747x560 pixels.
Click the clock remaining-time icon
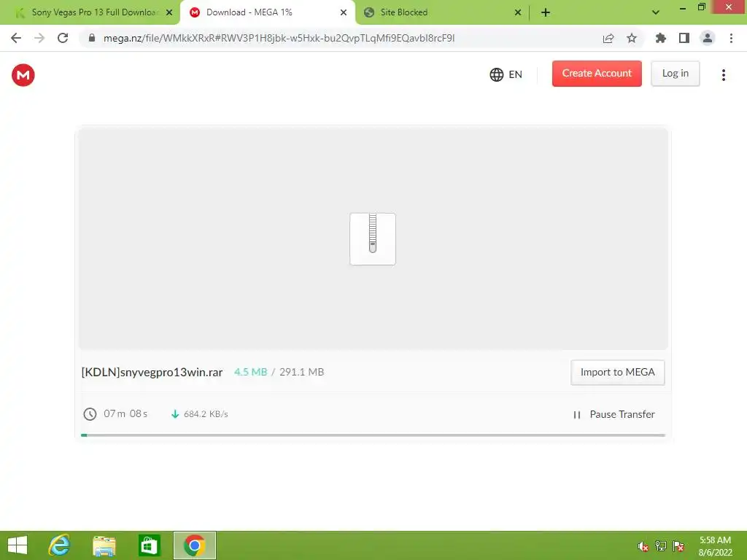[x=90, y=414]
